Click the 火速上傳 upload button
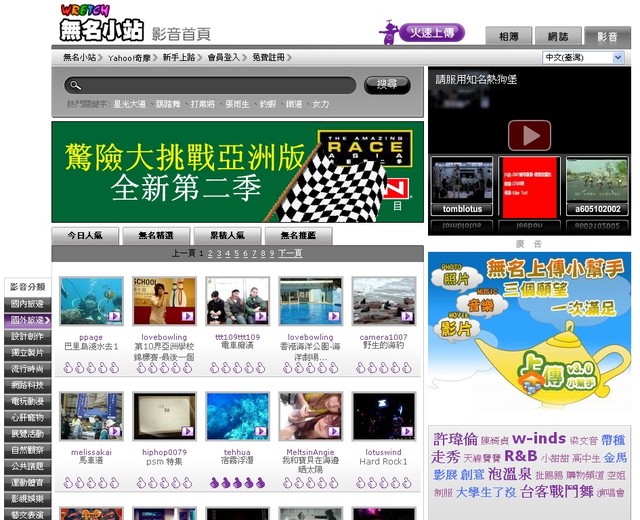The width and height of the screenshot is (640, 520). tap(432, 33)
